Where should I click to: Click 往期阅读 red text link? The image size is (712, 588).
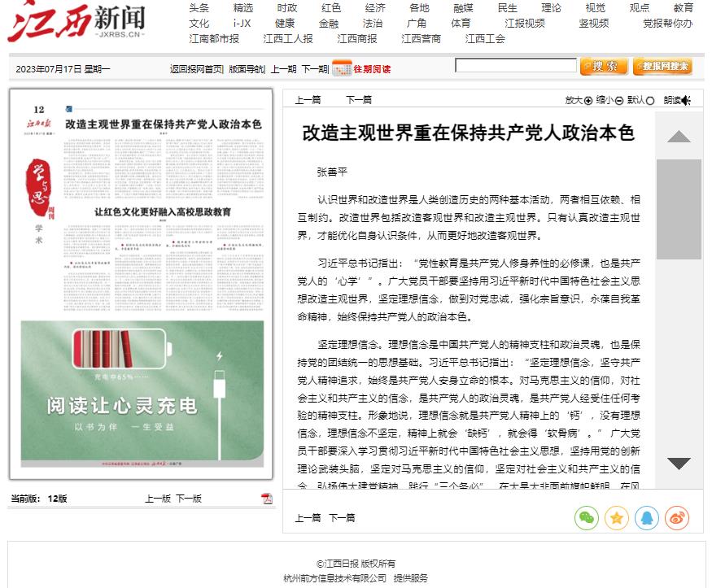click(x=372, y=69)
